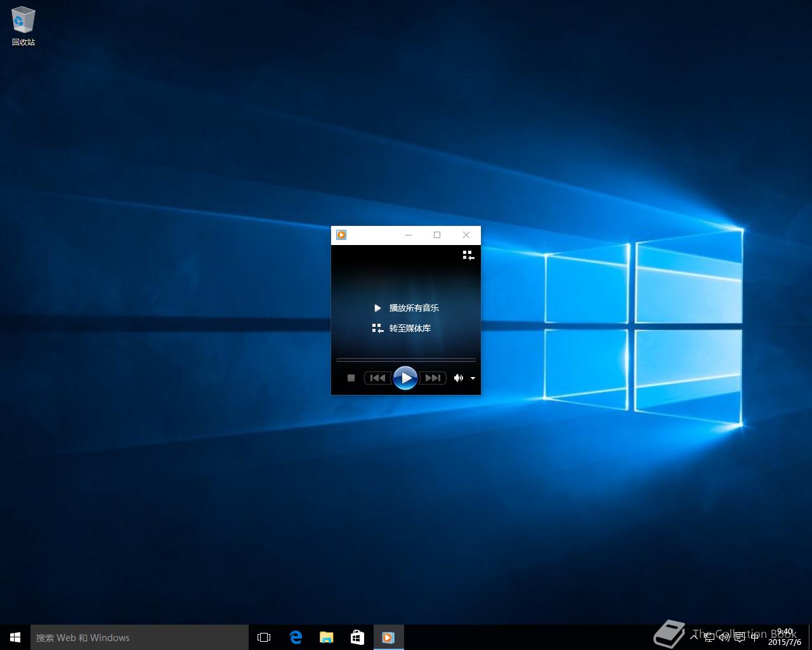Launch Microsoft Edge from the taskbar
Viewport: 812px width, 650px height.
[295, 637]
